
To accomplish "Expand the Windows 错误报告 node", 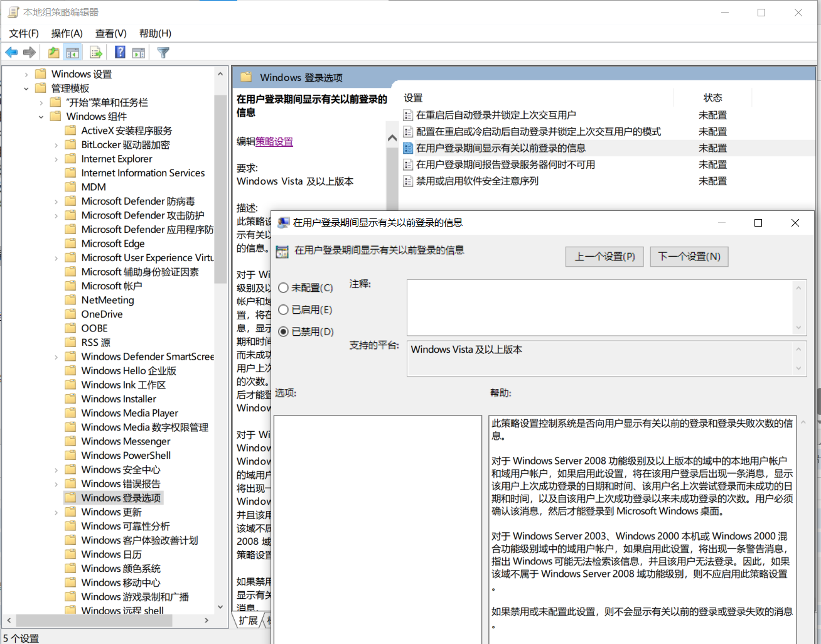I will pyautogui.click(x=56, y=484).
